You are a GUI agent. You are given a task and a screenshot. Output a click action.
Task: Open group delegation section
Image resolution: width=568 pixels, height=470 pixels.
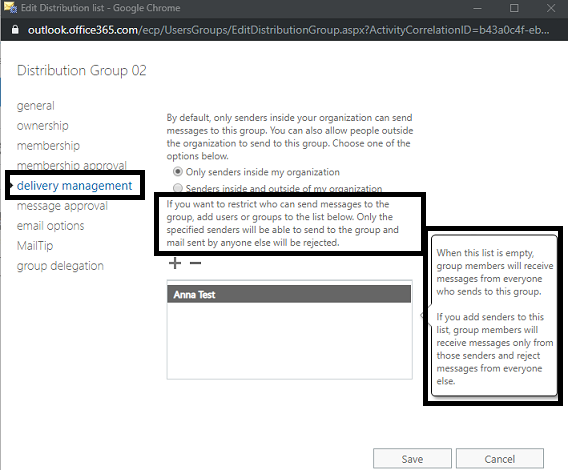(60, 266)
